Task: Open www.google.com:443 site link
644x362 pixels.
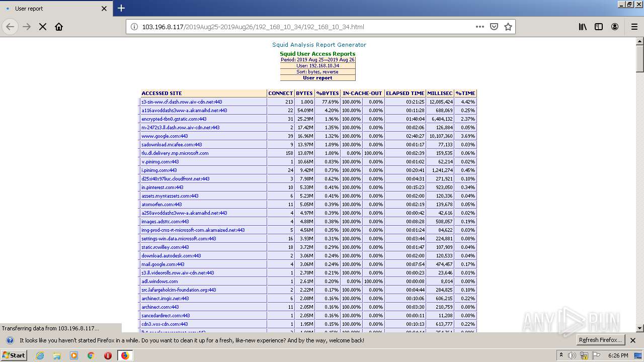Action: pyautogui.click(x=165, y=136)
